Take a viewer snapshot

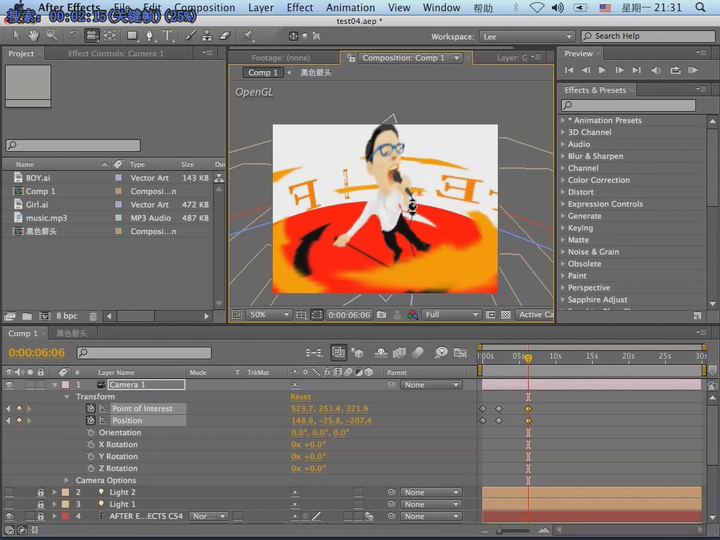point(381,315)
